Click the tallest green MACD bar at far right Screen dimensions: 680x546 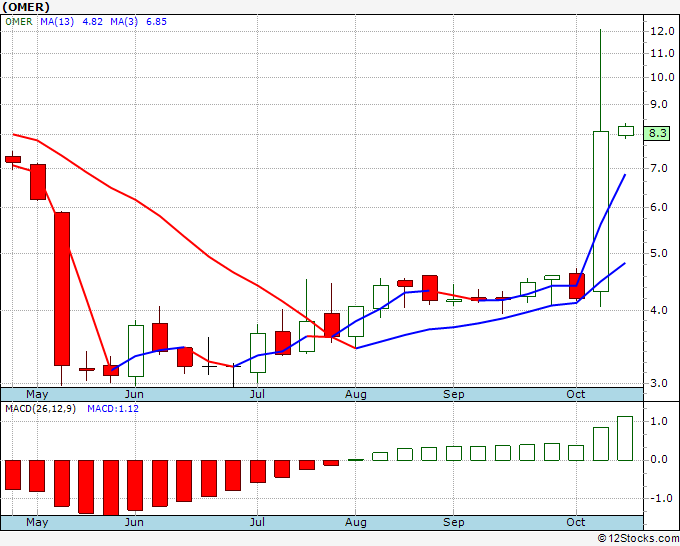pyautogui.click(x=625, y=438)
